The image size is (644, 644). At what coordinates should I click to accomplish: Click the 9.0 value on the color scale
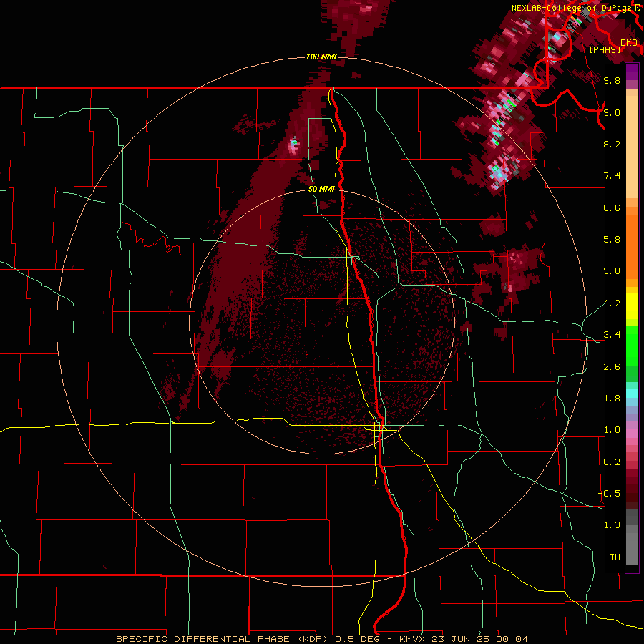pos(612,112)
